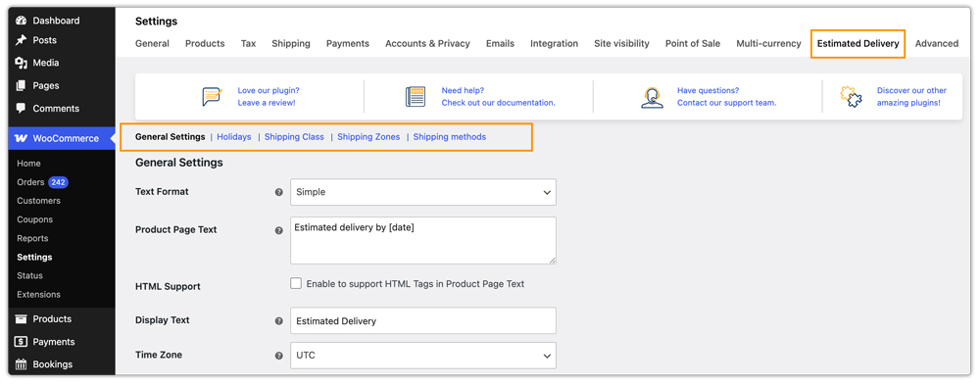Open Orders in WooCommerce submenu
980x384 pixels.
[30, 182]
